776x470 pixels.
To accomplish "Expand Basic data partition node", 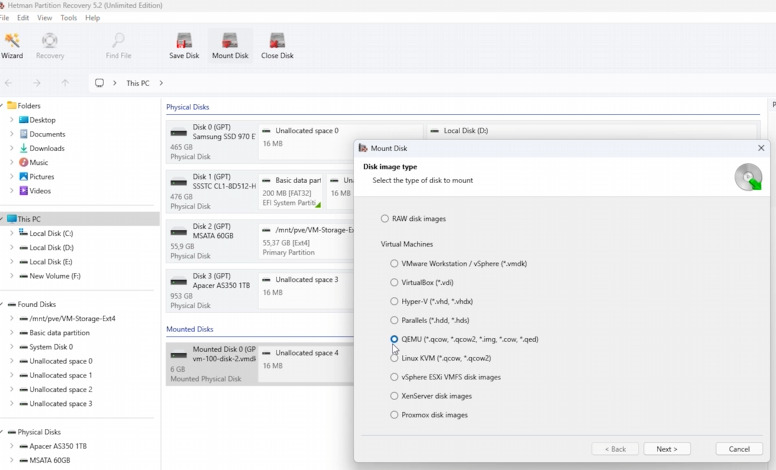I will pos(11,333).
